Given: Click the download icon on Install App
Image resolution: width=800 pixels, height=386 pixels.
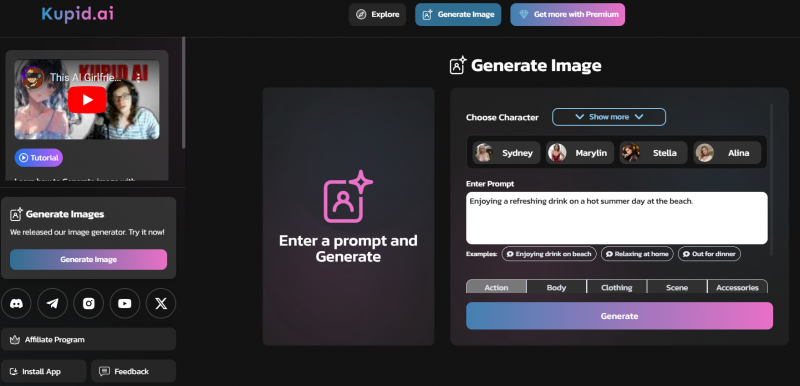Looking at the screenshot, I should coord(14,371).
